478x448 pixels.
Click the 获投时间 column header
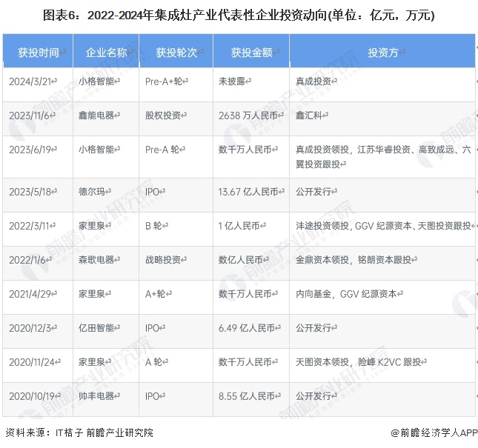coord(38,51)
